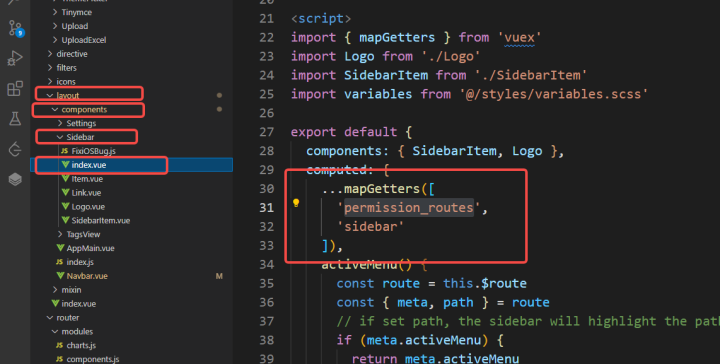Expand the mixin folder
Viewport: 720px width, 364px height.
coord(55,290)
